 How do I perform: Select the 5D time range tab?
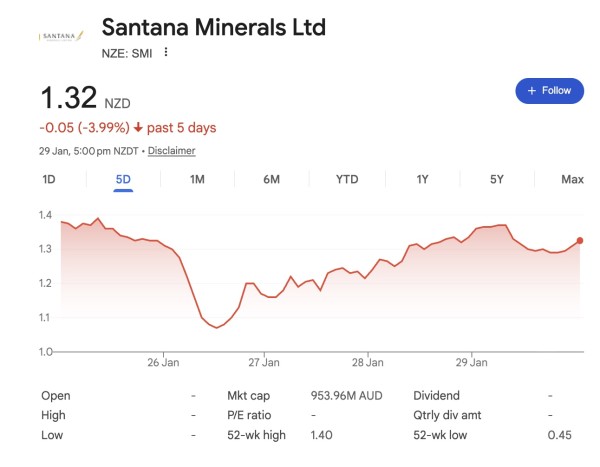pos(123,180)
